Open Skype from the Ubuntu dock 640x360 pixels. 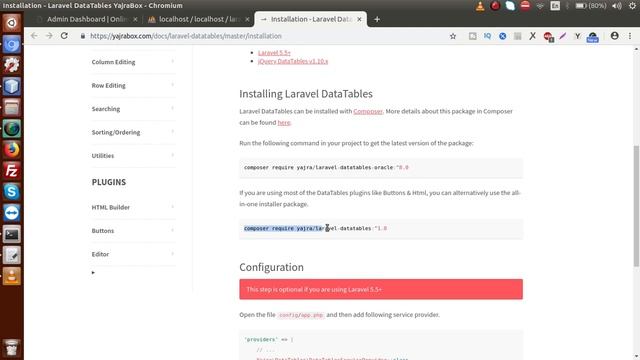[x=11, y=191]
